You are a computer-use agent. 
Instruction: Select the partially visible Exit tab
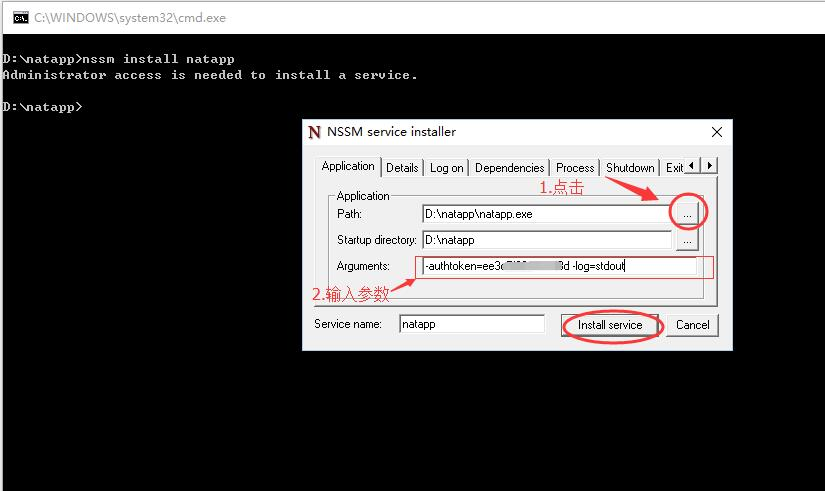coord(673,168)
